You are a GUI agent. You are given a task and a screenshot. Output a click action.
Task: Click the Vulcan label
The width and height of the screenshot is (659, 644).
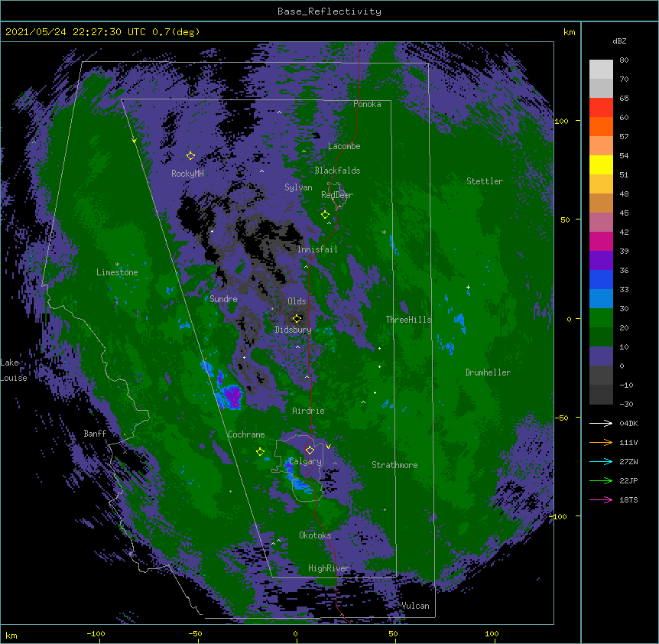pyautogui.click(x=415, y=606)
